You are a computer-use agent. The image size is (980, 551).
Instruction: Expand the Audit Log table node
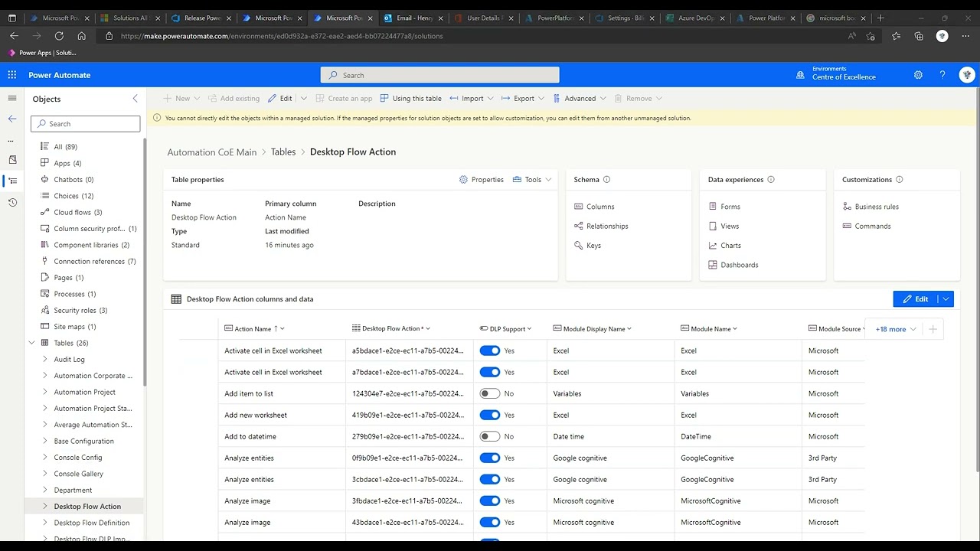[45, 359]
